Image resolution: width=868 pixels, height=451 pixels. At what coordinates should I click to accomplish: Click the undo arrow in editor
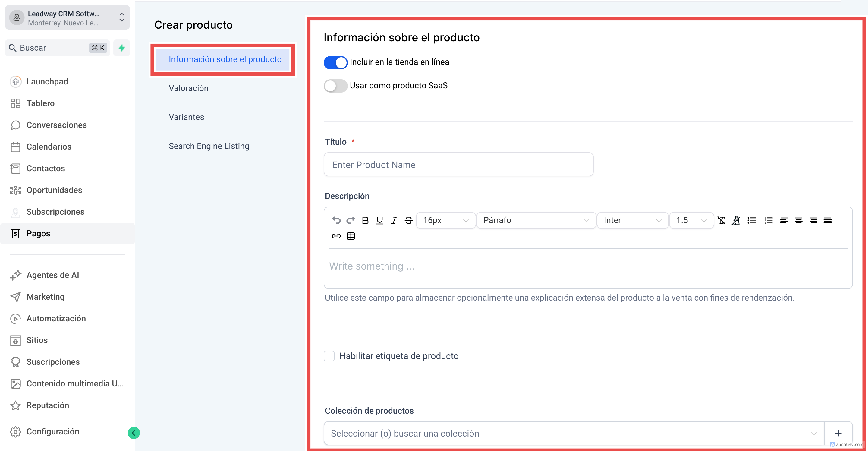coord(336,220)
